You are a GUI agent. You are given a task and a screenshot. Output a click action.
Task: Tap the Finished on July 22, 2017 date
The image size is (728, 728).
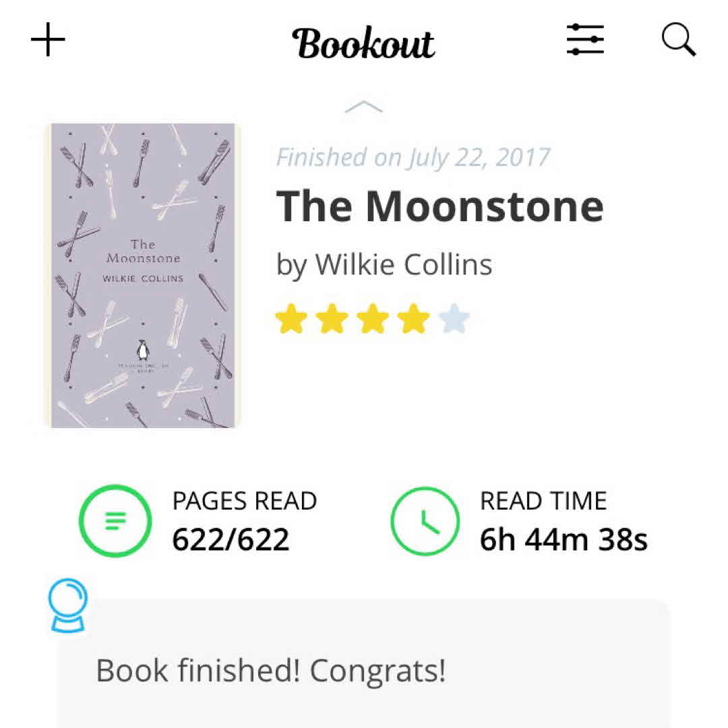point(413,157)
